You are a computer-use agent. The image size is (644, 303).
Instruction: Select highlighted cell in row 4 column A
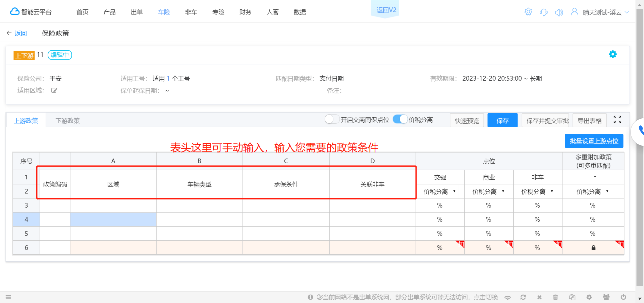(x=113, y=219)
